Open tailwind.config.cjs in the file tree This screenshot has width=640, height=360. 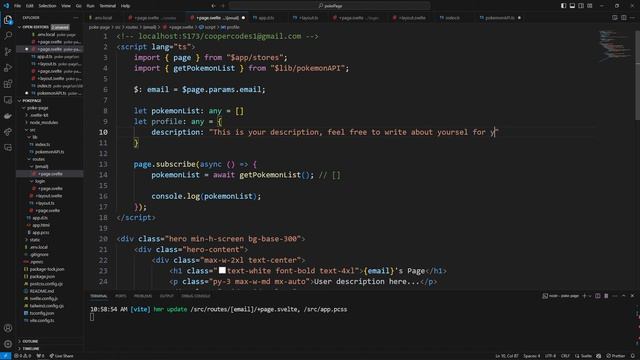(44, 306)
